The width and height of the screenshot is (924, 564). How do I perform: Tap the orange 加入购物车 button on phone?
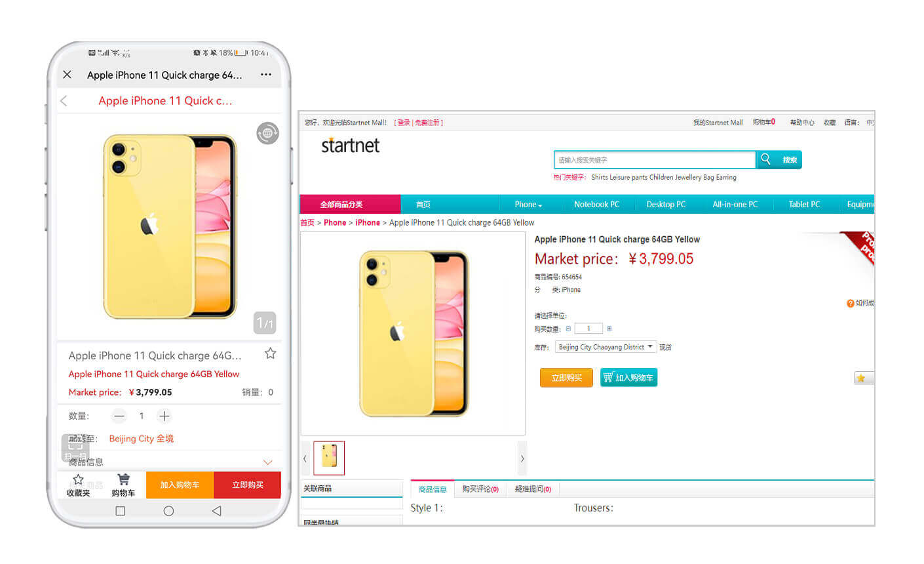tap(180, 485)
